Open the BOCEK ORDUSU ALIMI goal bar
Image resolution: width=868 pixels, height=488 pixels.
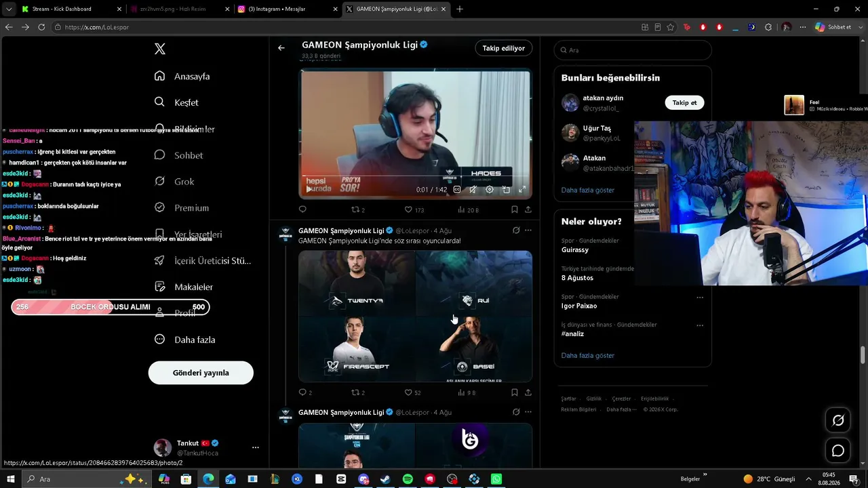coord(111,307)
